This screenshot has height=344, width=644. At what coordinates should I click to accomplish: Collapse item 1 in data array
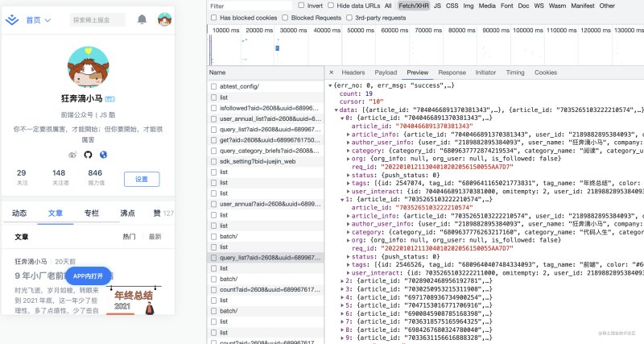point(343,199)
